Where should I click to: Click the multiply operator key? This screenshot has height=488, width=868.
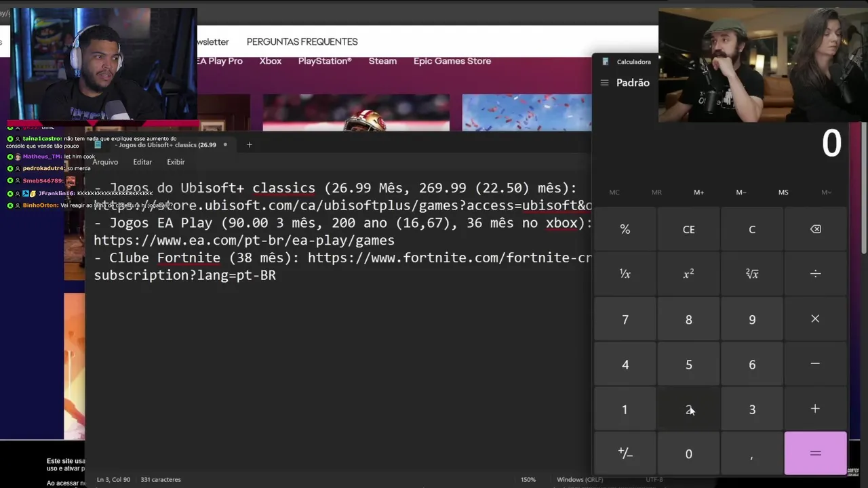[815, 319]
